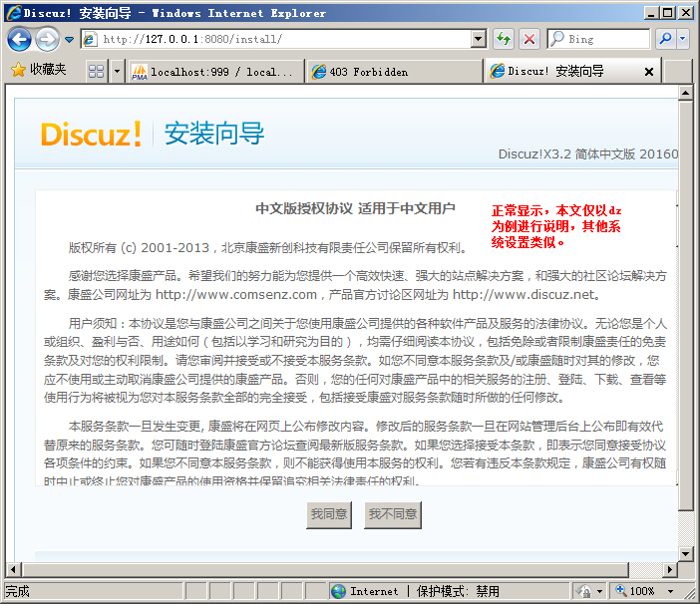Click the http://www.discuz.net address text
The height and width of the screenshot is (604, 700).
click(x=524, y=295)
